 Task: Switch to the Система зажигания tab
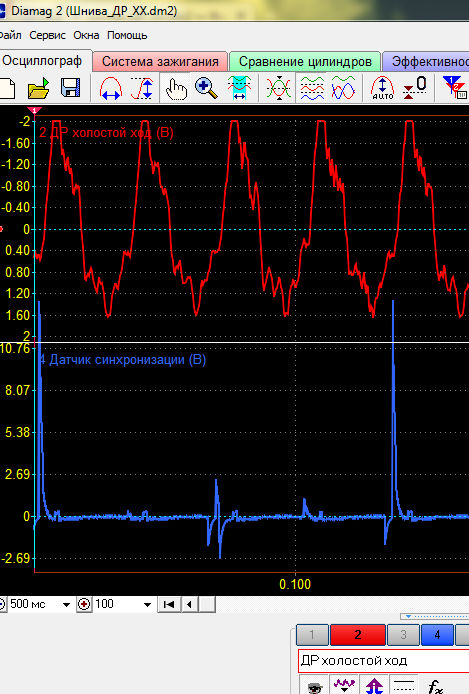click(x=160, y=62)
